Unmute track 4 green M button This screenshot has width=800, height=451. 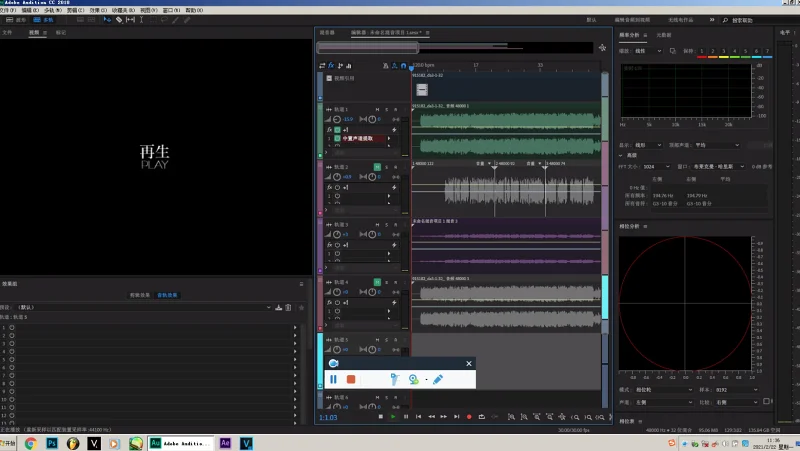tap(377, 282)
